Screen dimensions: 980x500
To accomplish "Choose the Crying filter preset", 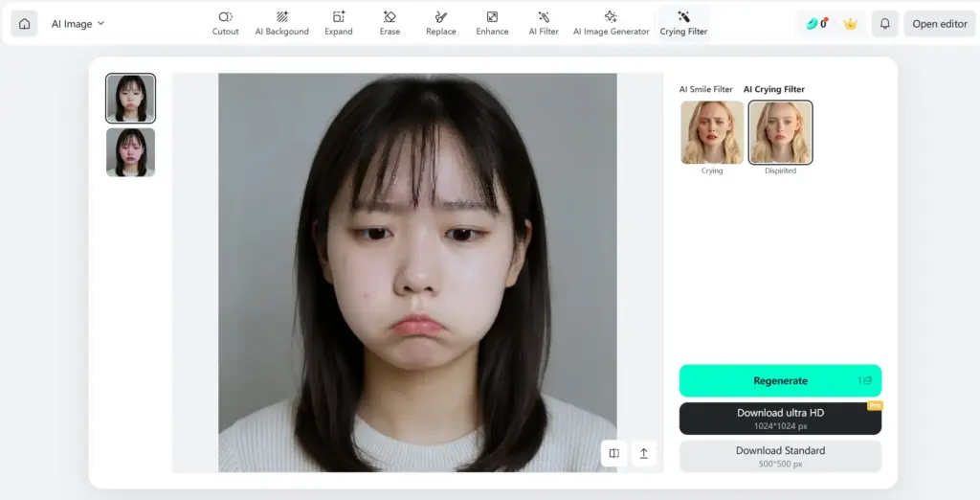I will (x=712, y=133).
